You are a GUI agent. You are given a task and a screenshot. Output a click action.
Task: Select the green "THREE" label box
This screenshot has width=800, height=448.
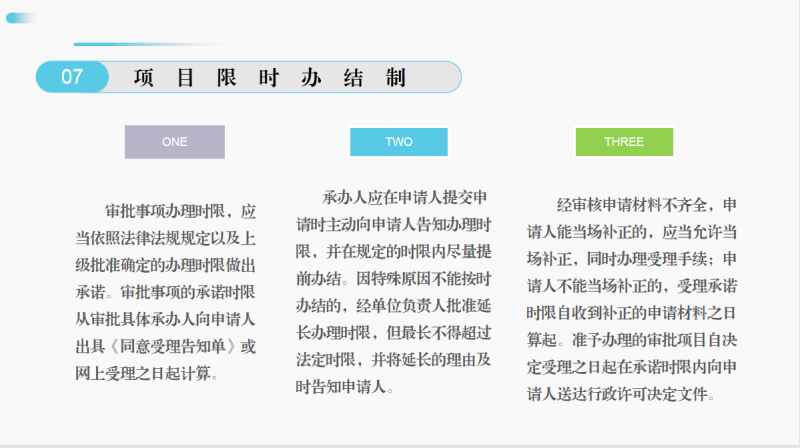(x=623, y=142)
